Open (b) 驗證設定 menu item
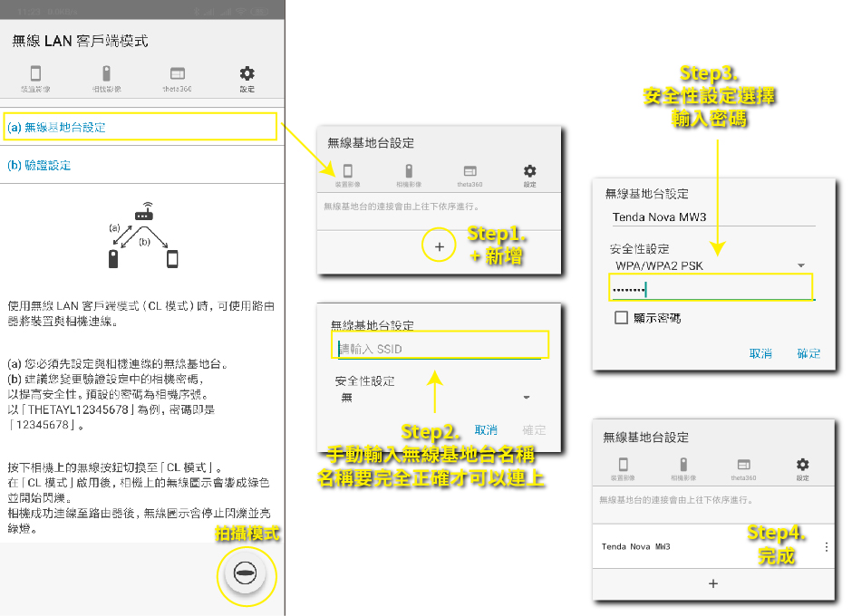852x616 pixels. [x=39, y=166]
